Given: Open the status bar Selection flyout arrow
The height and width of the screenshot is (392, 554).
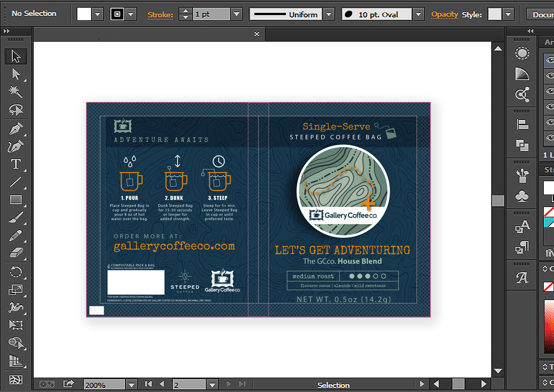Looking at the screenshot, I should [x=422, y=384].
